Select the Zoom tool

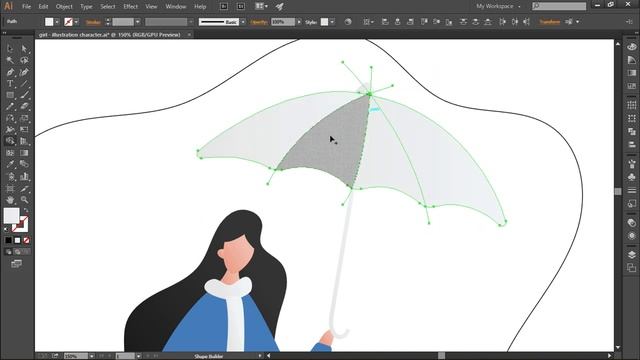click(24, 200)
